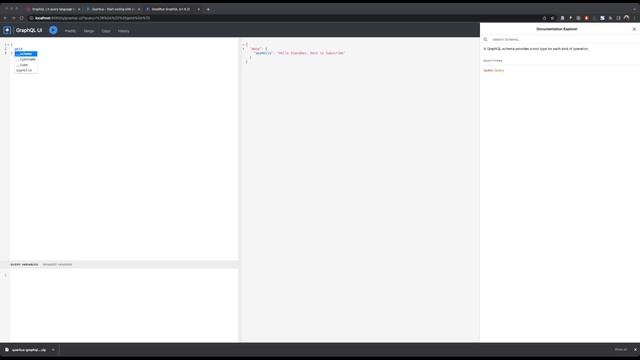The image size is (640, 360).
Task: Close the downloads bar
Action: point(635,349)
